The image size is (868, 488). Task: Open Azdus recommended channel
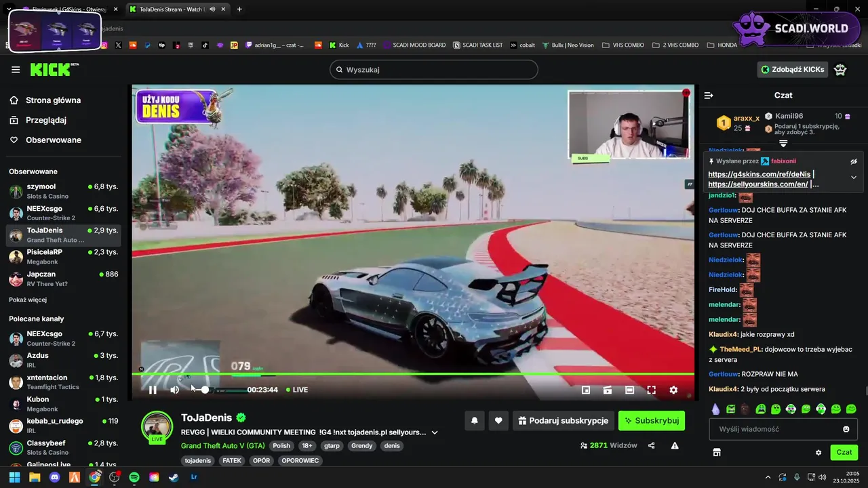click(x=64, y=360)
